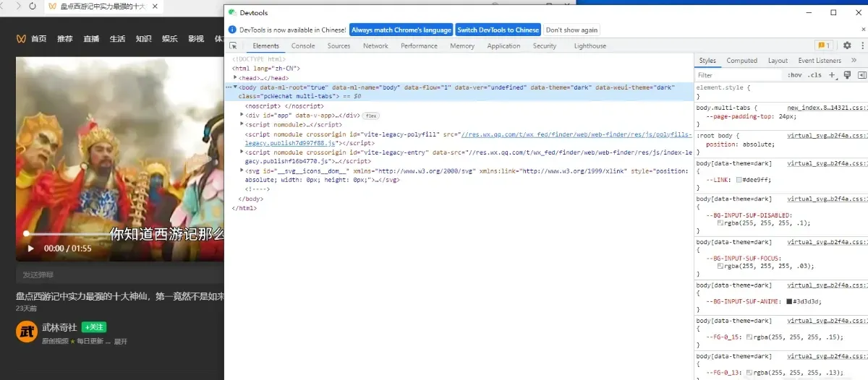The height and width of the screenshot is (380, 868).
Task: Open the 首页 nav item
Action: (x=39, y=38)
